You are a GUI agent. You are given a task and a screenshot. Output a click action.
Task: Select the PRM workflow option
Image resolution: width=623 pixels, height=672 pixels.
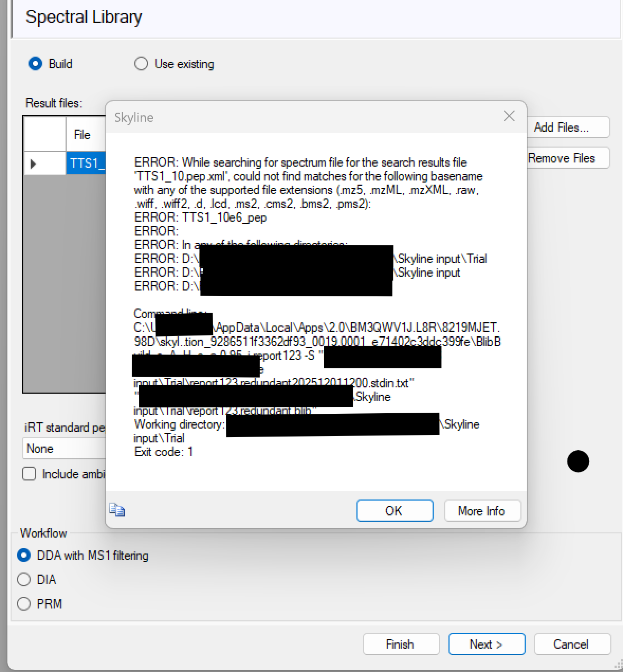tap(24, 604)
